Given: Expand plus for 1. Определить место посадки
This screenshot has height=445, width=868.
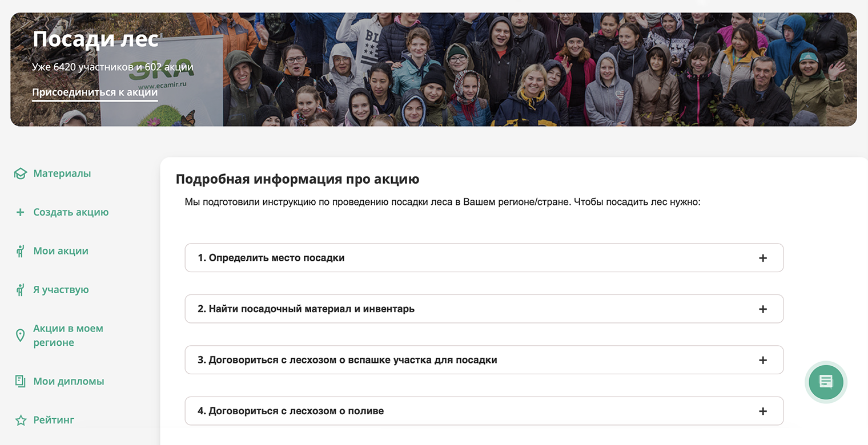Looking at the screenshot, I should (x=762, y=258).
